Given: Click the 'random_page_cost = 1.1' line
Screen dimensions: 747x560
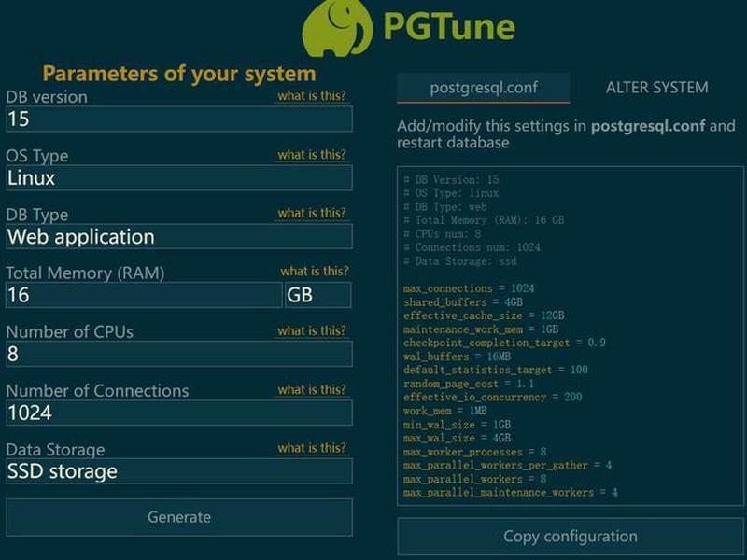Looking at the screenshot, I should point(469,384).
